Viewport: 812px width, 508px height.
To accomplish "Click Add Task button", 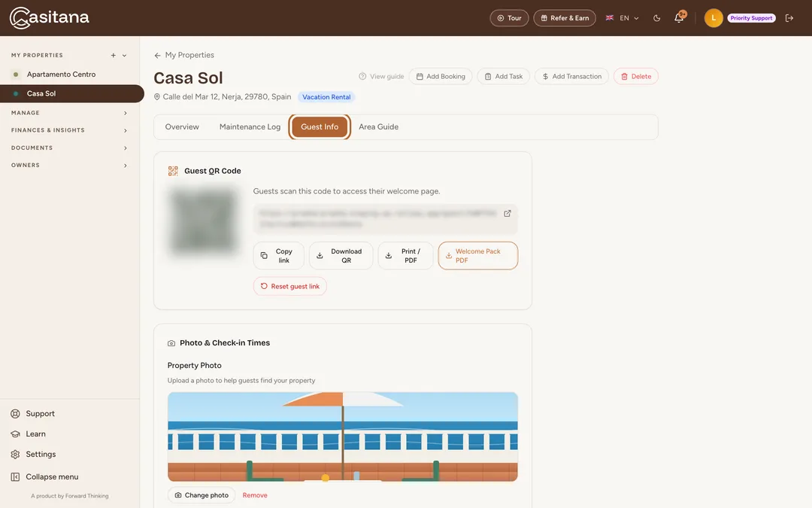I will click(x=503, y=76).
